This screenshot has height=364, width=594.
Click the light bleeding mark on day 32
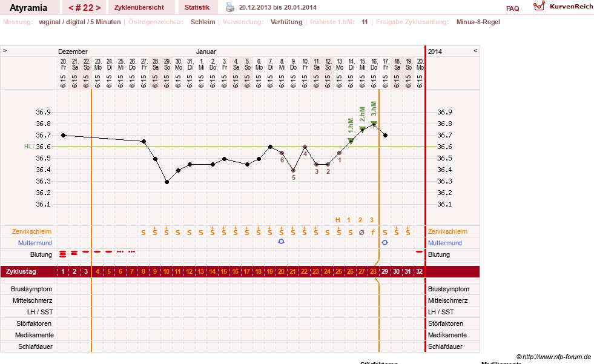tap(419, 251)
